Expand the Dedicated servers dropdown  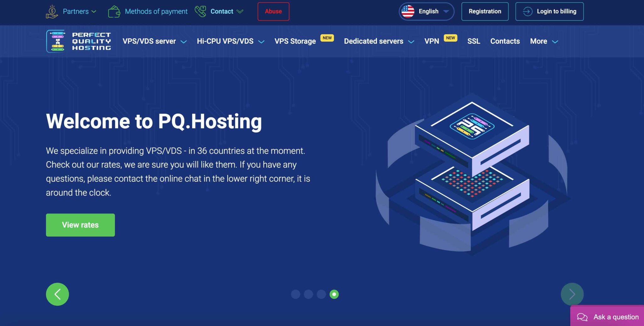pyautogui.click(x=379, y=41)
